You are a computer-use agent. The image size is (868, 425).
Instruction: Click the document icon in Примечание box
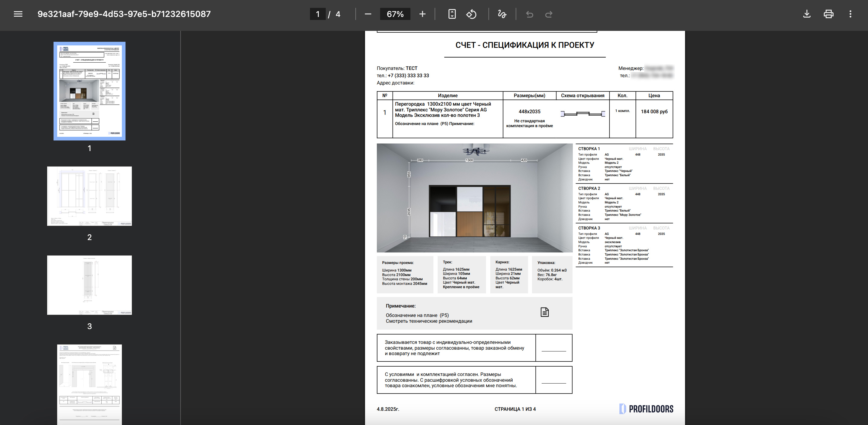coord(545,312)
